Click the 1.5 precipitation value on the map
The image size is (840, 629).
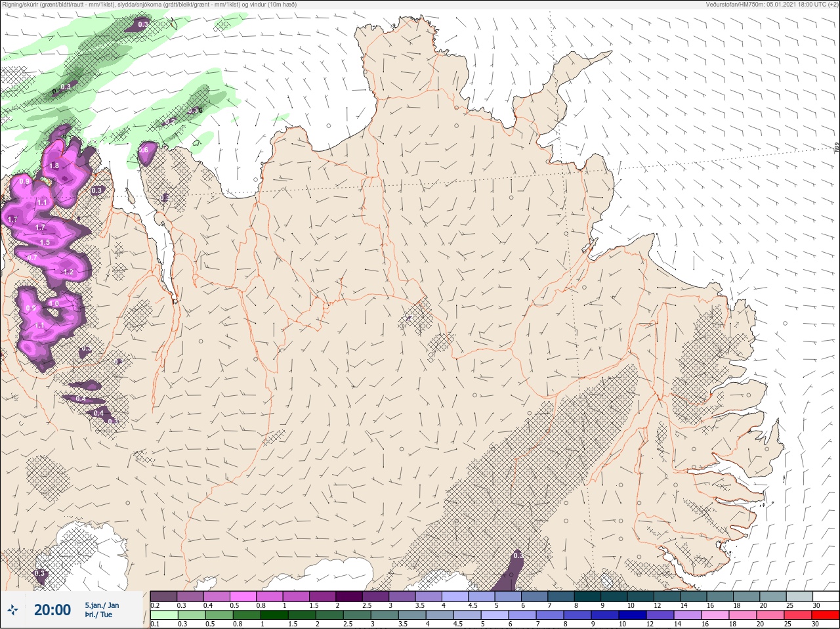pyautogui.click(x=45, y=242)
